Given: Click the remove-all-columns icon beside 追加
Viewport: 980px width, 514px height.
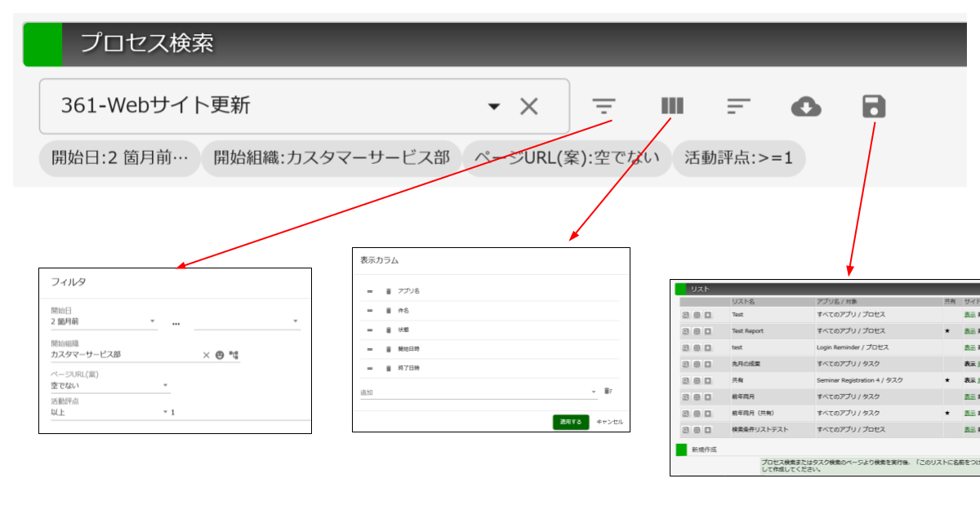Looking at the screenshot, I should (x=608, y=392).
